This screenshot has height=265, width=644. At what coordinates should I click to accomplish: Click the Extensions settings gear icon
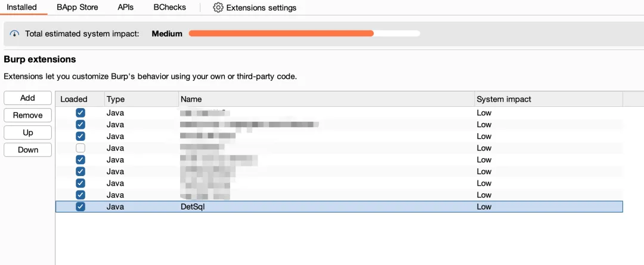(x=218, y=8)
